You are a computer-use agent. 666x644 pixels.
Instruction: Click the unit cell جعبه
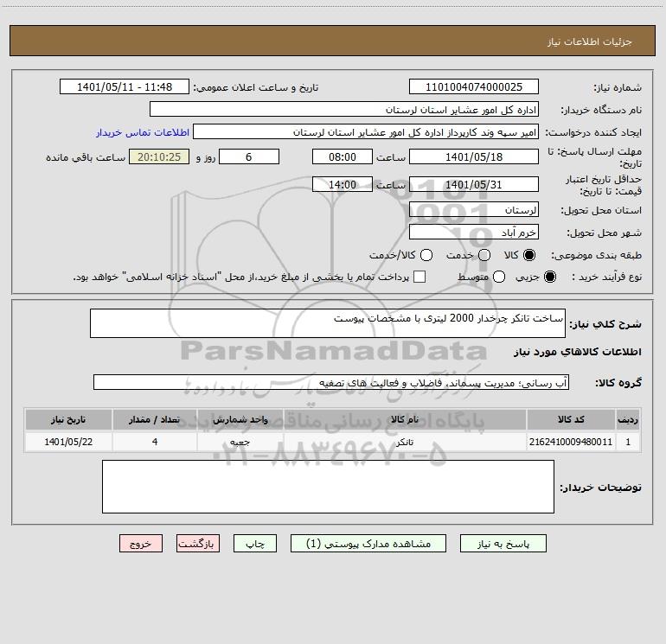pos(240,442)
